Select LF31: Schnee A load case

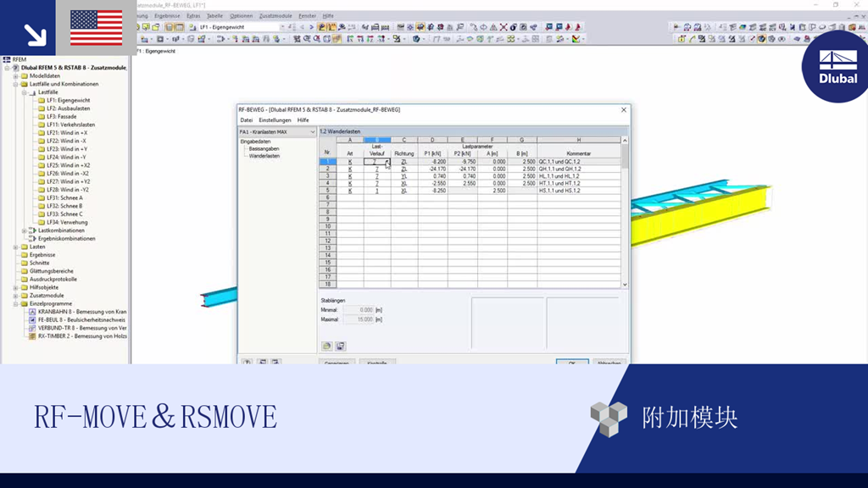click(x=64, y=198)
